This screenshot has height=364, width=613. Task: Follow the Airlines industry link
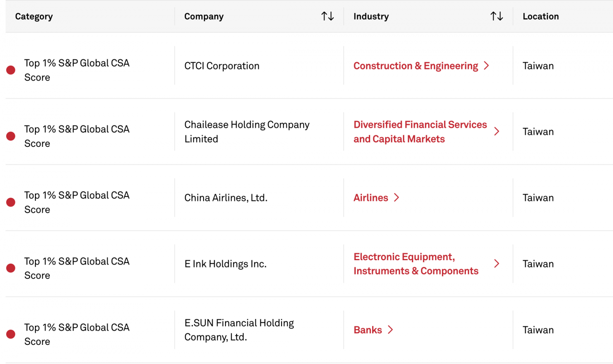point(371,198)
